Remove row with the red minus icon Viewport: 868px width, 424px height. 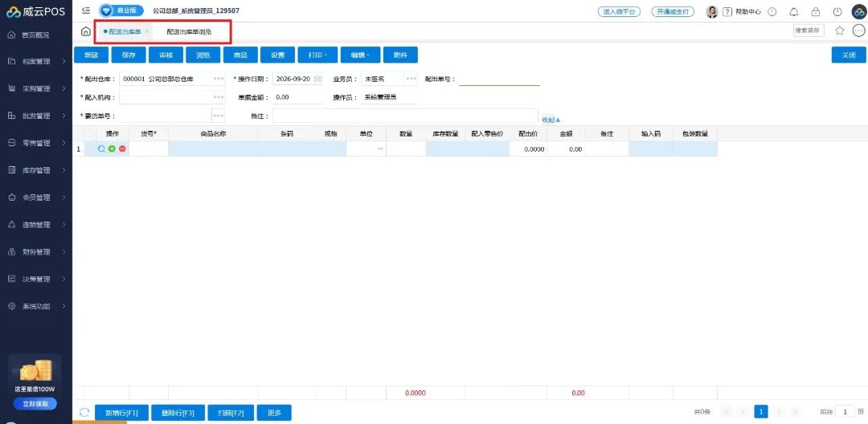(x=122, y=149)
